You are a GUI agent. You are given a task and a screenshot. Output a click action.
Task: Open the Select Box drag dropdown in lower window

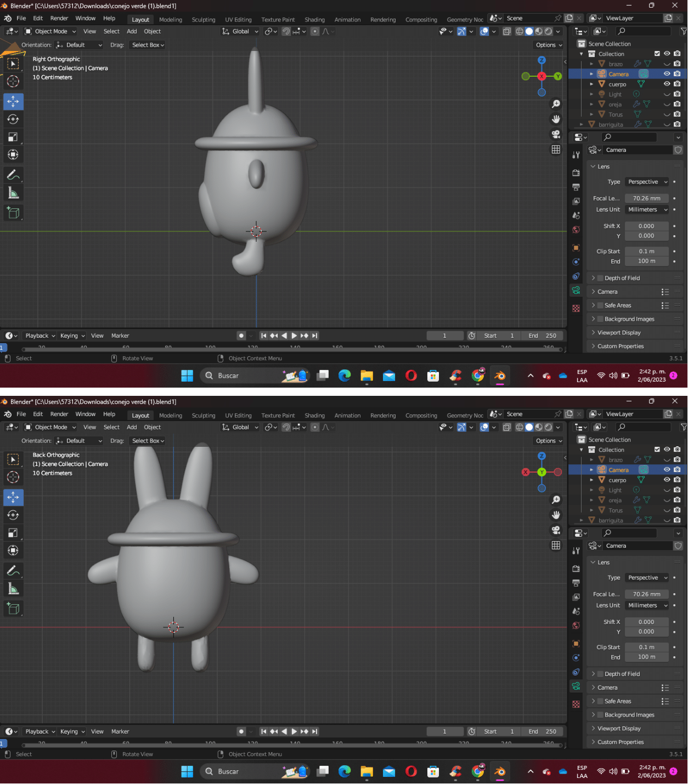point(148,441)
